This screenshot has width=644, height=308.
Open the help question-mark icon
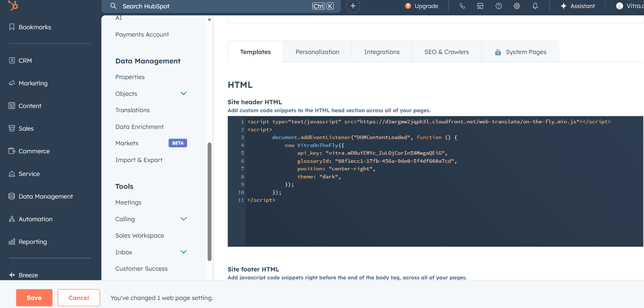click(499, 6)
